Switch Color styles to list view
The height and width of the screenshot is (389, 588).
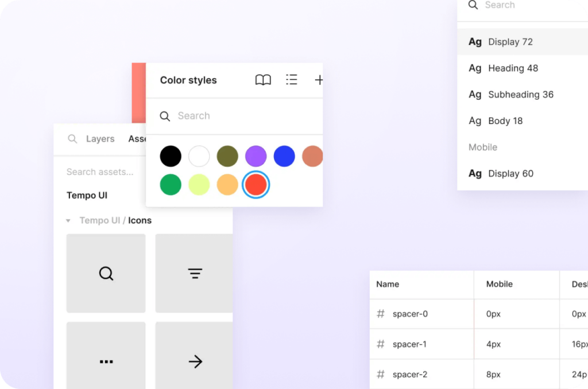292,80
